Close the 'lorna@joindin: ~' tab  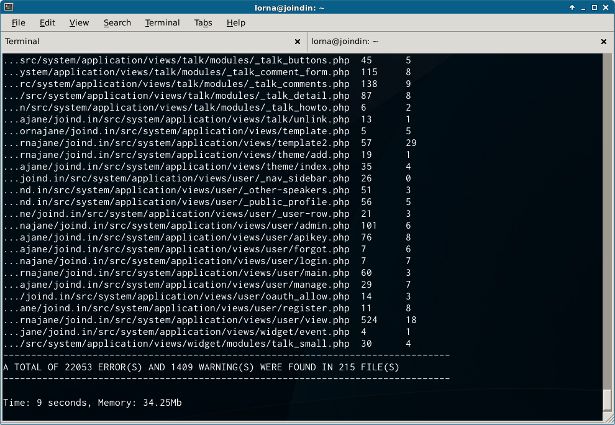(x=603, y=42)
